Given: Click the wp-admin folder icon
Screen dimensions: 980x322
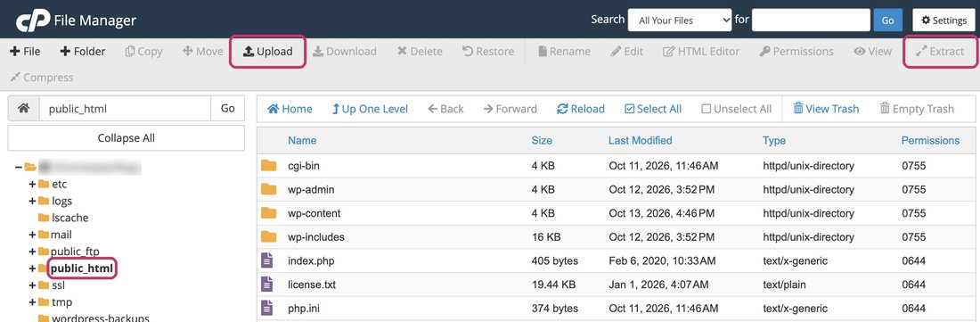Looking at the screenshot, I should (269, 189).
